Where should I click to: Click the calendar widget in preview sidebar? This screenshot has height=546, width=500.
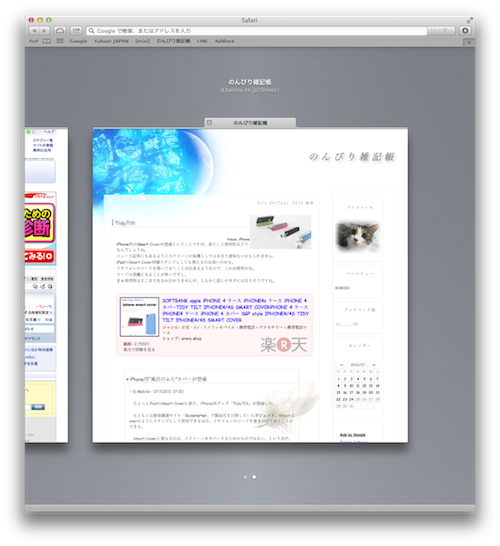pos(358,385)
